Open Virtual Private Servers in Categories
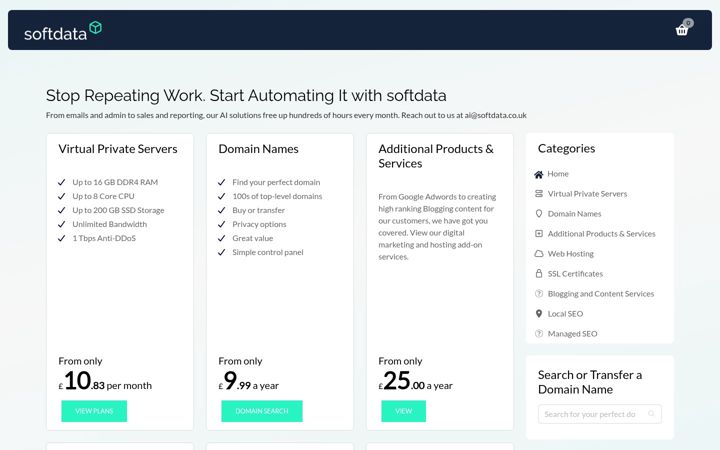The width and height of the screenshot is (720, 450). click(587, 194)
